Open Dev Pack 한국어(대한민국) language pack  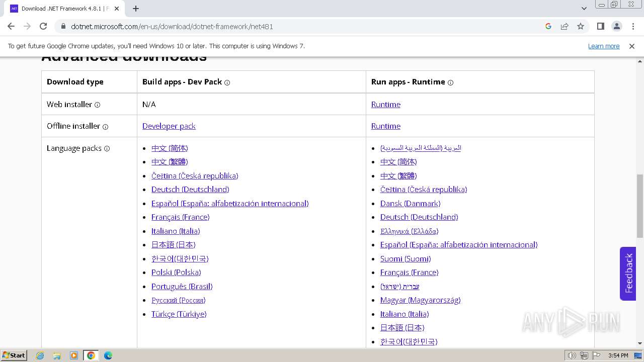pos(180,258)
